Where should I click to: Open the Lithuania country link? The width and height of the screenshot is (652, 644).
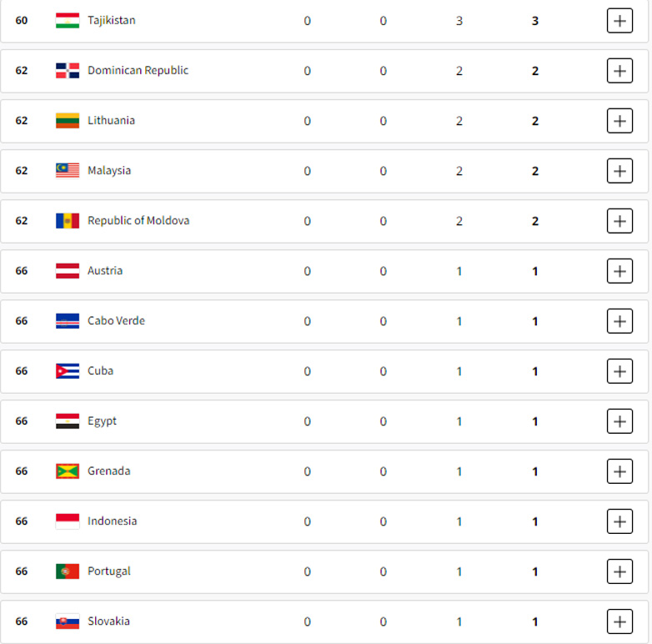coord(111,121)
